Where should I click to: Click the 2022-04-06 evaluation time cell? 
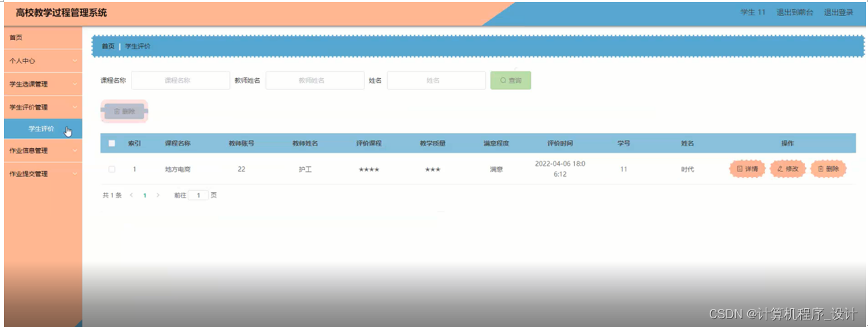[560, 169]
